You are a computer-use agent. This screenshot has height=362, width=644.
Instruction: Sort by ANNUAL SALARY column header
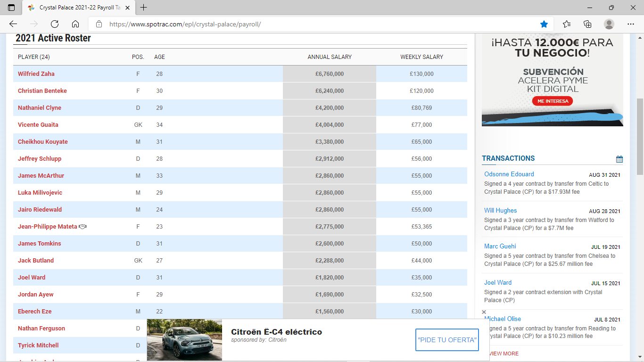click(330, 57)
